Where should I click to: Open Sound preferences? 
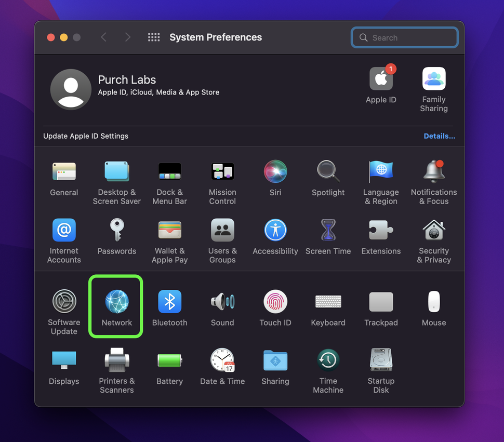222,309
